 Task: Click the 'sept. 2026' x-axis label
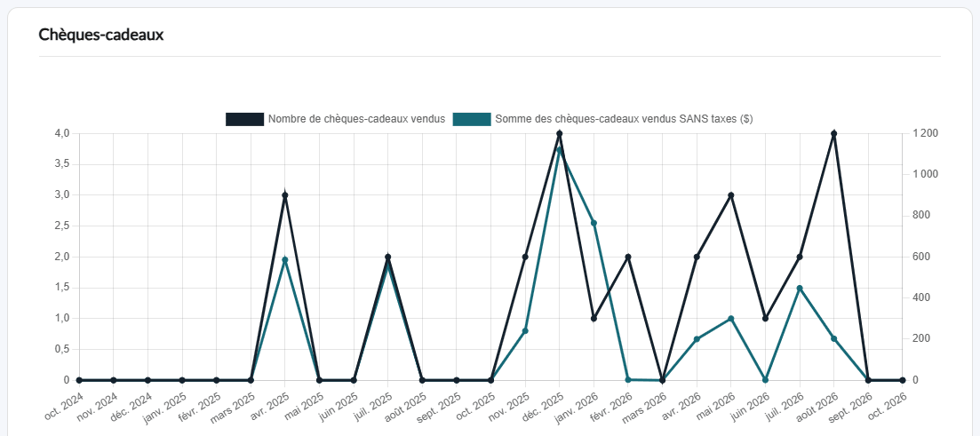(x=851, y=406)
